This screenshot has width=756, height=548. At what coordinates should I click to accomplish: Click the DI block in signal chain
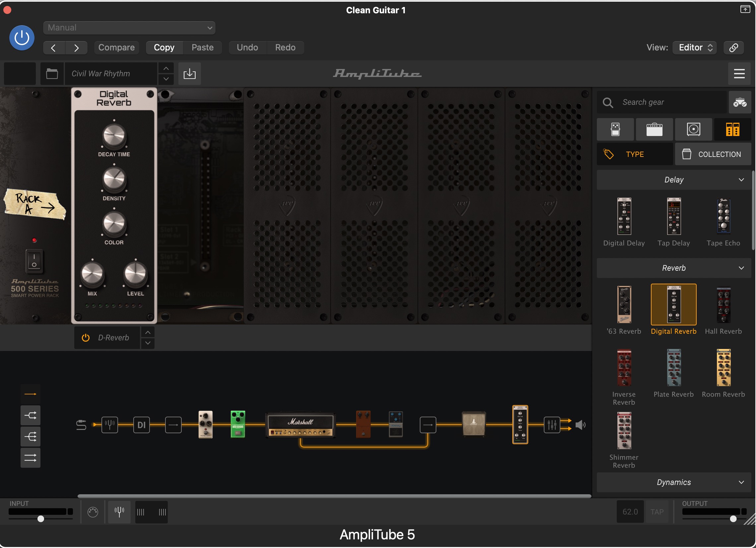coord(141,425)
